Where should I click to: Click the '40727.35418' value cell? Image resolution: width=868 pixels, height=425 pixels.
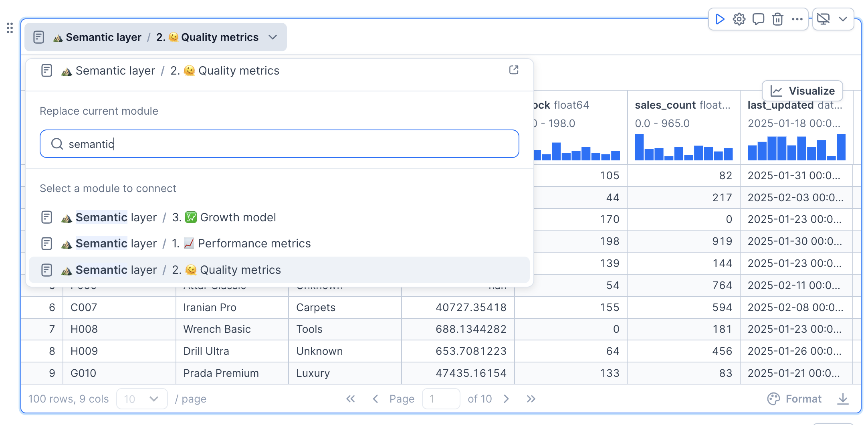[x=458, y=308]
